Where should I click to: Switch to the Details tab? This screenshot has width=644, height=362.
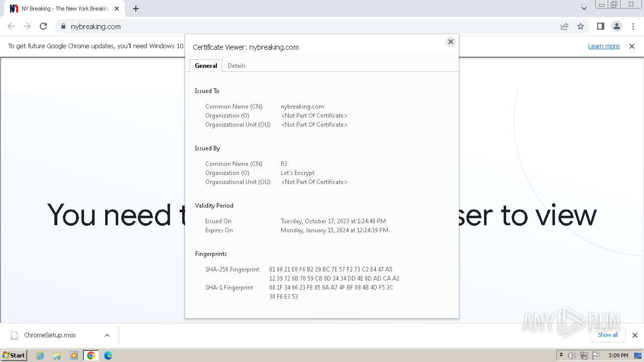(236, 66)
